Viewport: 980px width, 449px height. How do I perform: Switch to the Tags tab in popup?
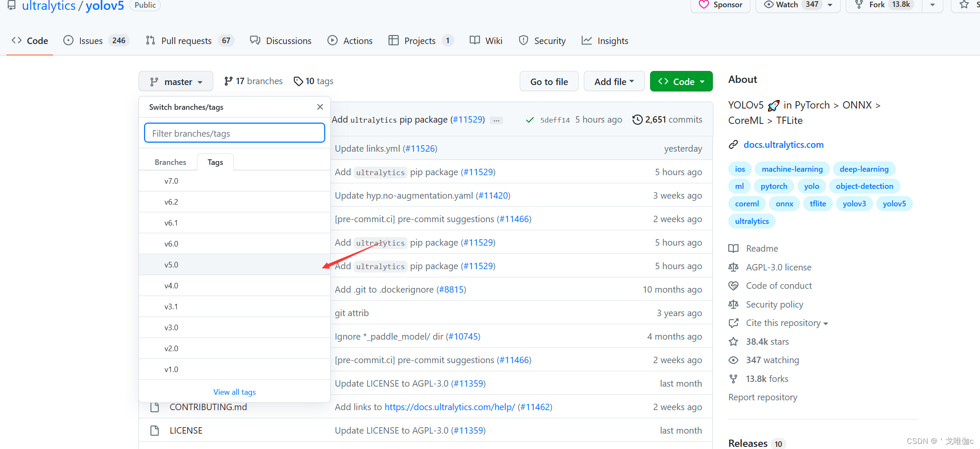click(215, 162)
